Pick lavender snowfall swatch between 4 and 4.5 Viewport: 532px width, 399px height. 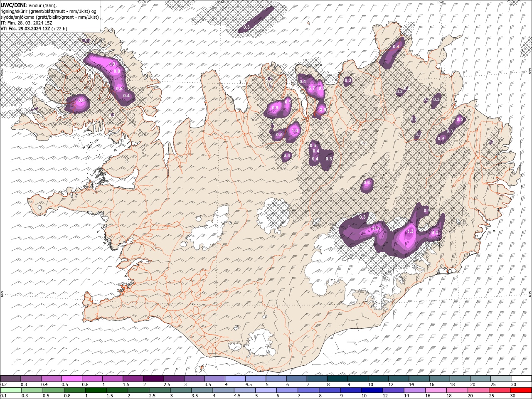point(235,379)
